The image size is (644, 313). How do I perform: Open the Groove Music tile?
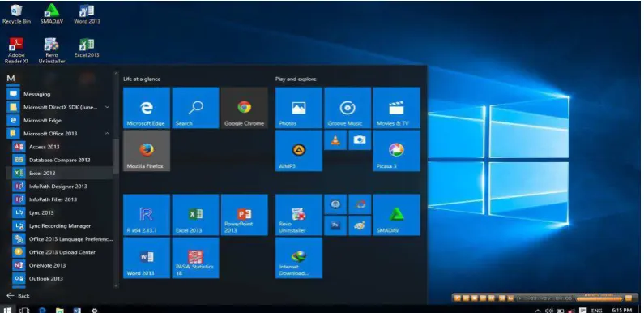[x=348, y=108]
